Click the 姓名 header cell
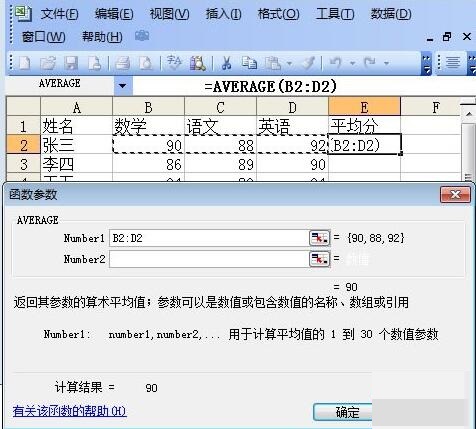 point(76,126)
